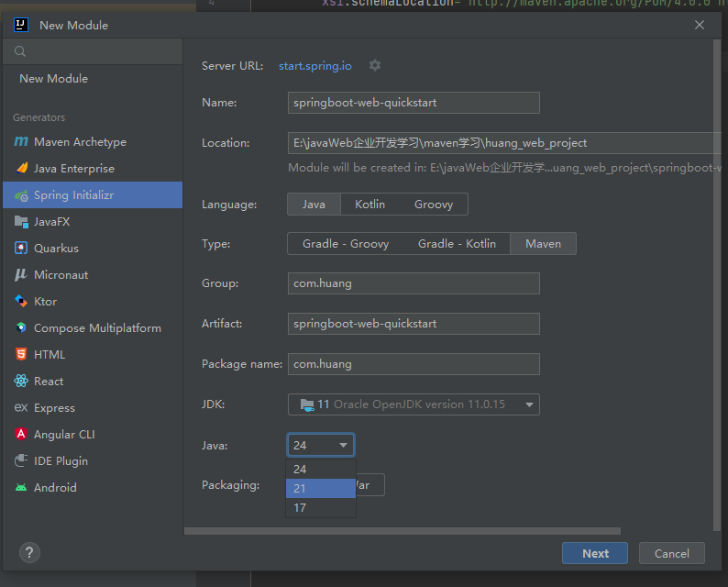The height and width of the screenshot is (587, 728).
Task: Click the Express ex icon
Action: tap(21, 408)
